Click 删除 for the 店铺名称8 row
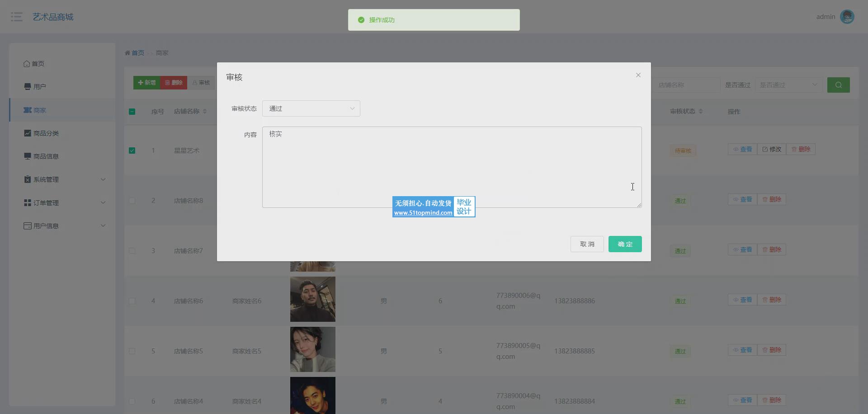 [x=772, y=199]
